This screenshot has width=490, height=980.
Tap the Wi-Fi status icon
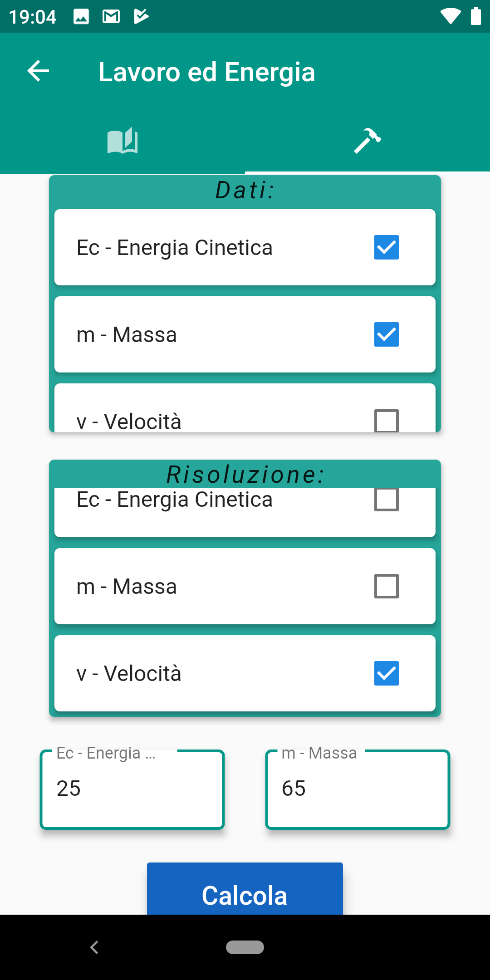[450, 16]
